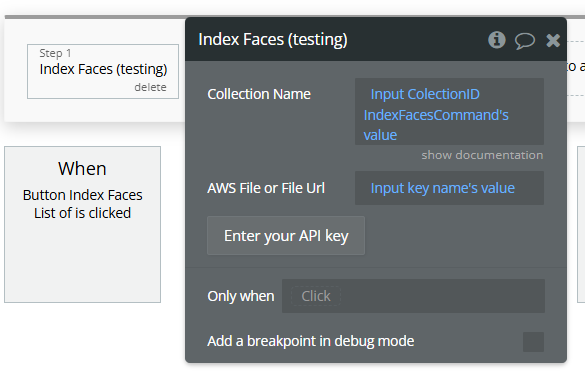
Task: Click the Input ColectionID expression text
Action: (425, 94)
